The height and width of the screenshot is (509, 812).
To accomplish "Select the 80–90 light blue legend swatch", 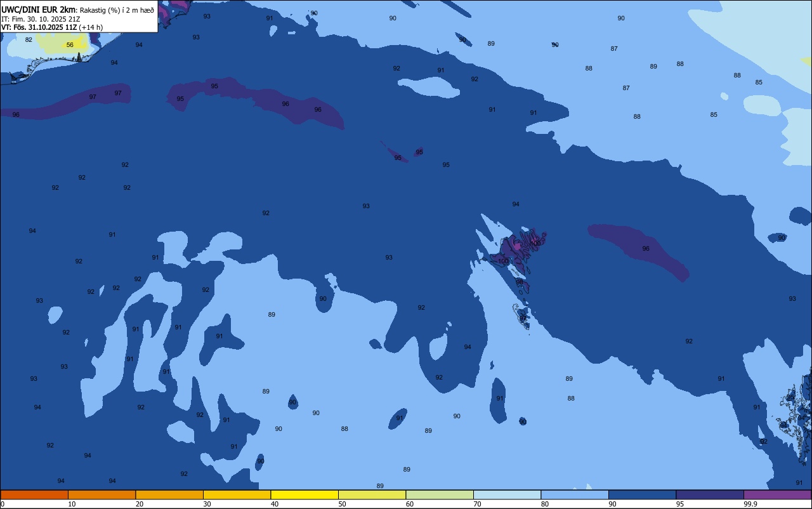I will tap(575, 494).
